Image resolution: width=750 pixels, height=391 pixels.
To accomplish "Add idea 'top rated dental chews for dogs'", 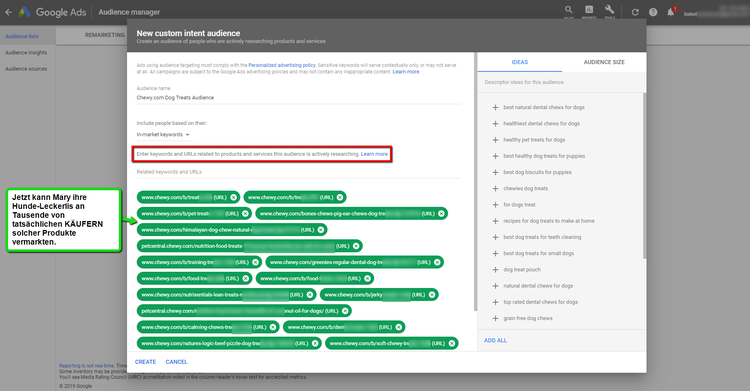I will tap(496, 302).
